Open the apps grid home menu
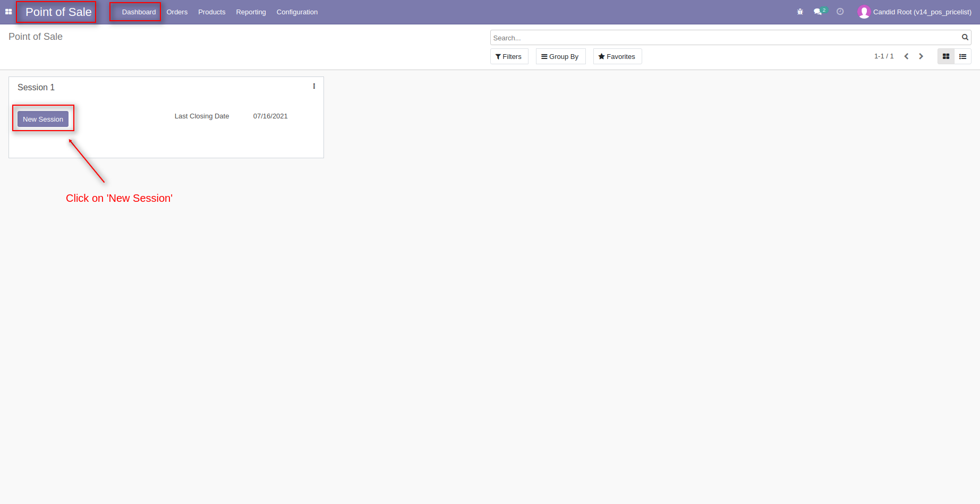Screen dimensions: 980x504 [8, 12]
